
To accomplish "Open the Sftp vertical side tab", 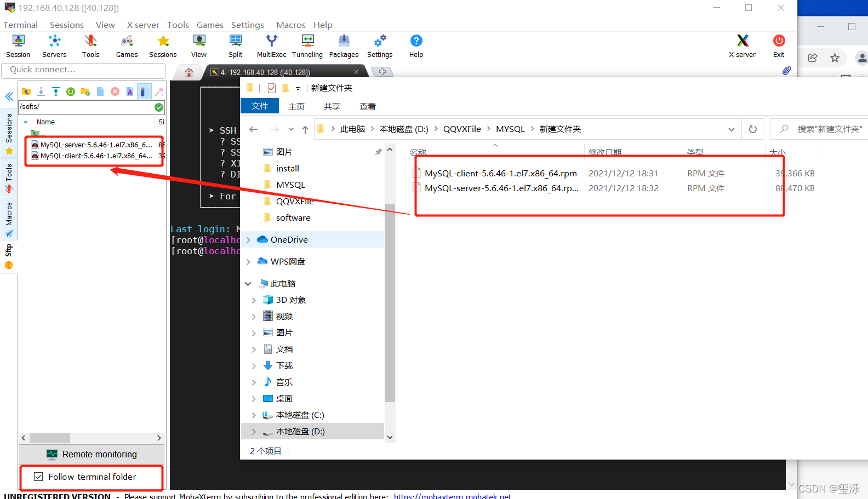I will 9,257.
